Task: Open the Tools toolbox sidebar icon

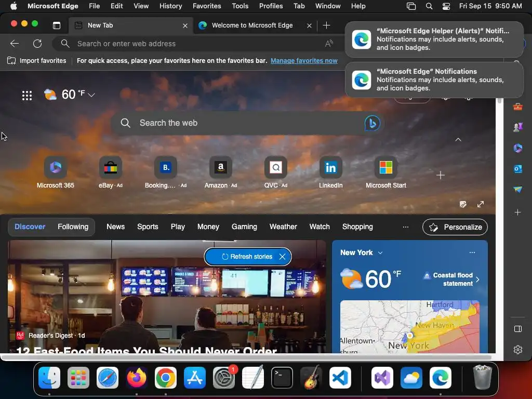Action: (518, 107)
